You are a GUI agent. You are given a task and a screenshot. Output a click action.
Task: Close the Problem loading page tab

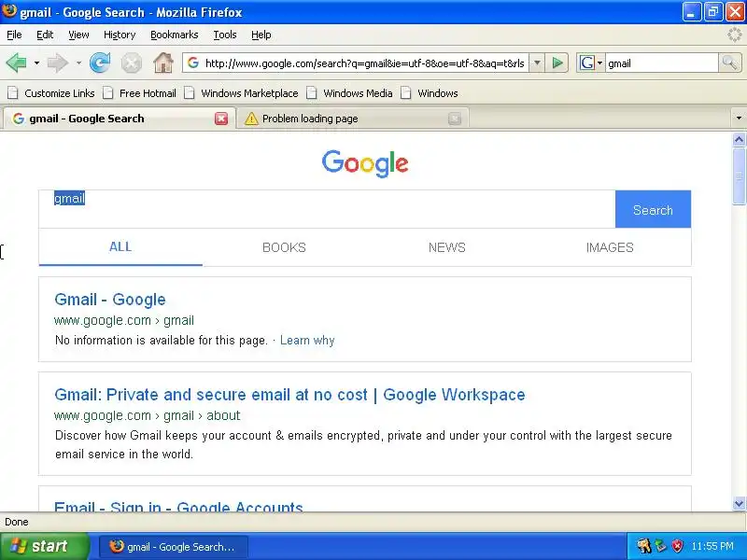[455, 119]
